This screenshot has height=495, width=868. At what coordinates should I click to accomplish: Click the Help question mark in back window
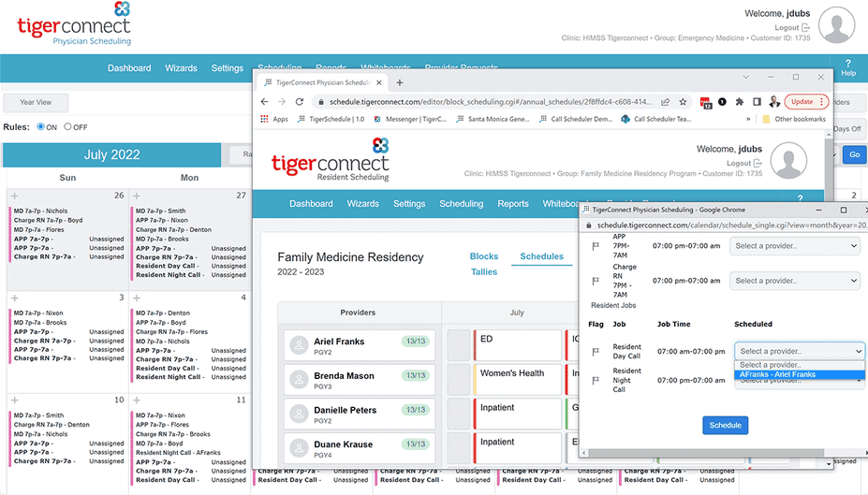tap(848, 64)
